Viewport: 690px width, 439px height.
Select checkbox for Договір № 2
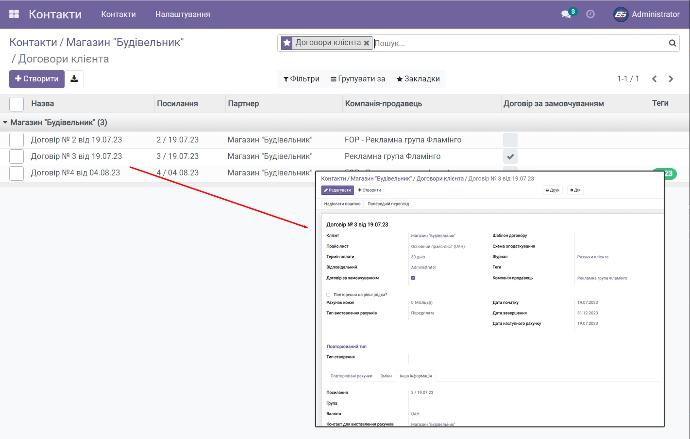pyautogui.click(x=16, y=140)
